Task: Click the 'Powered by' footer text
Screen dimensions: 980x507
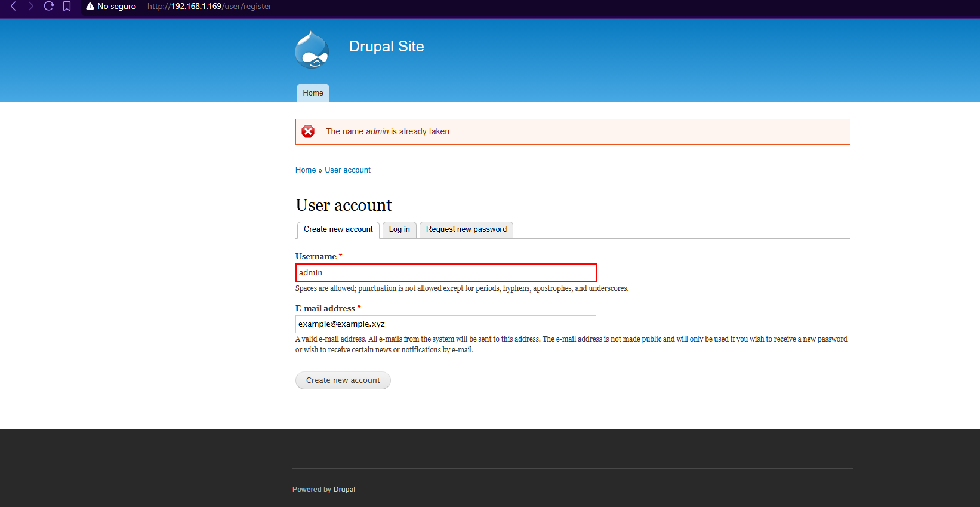Action: point(312,490)
